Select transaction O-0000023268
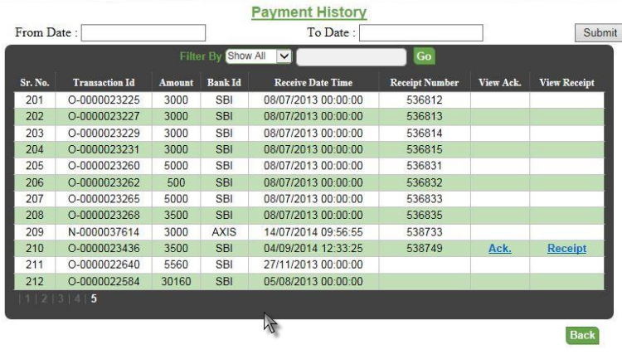 point(104,216)
